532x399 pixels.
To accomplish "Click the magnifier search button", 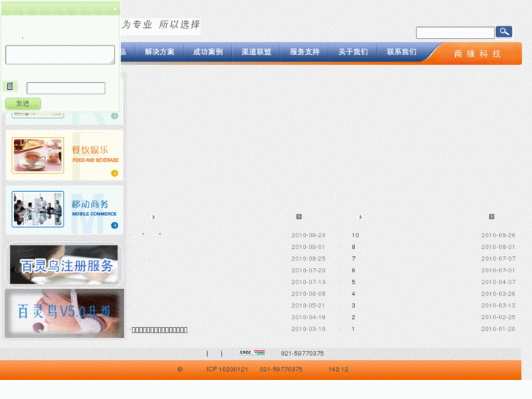I will click(x=504, y=32).
